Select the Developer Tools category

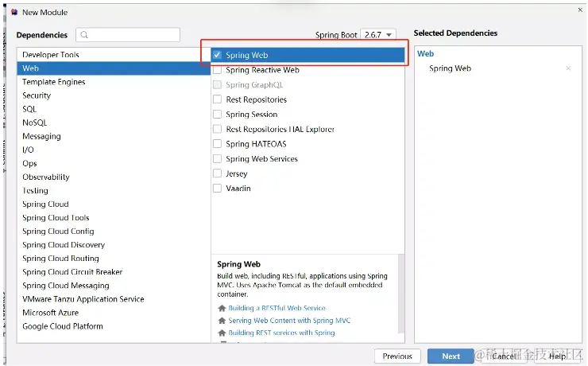pos(114,55)
